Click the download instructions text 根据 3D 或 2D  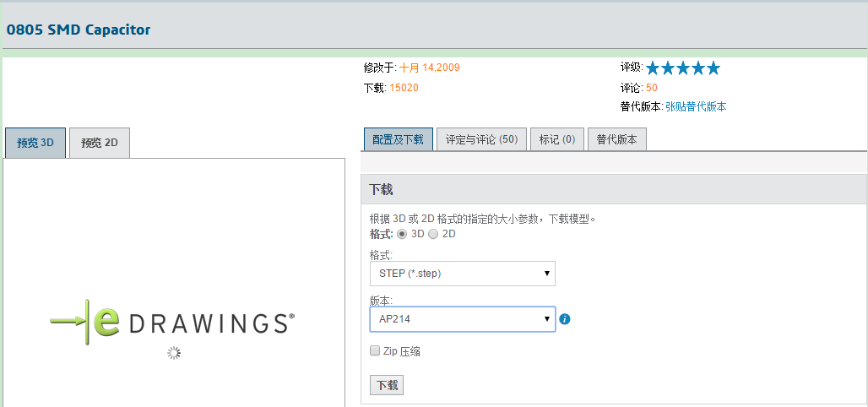coord(482,219)
